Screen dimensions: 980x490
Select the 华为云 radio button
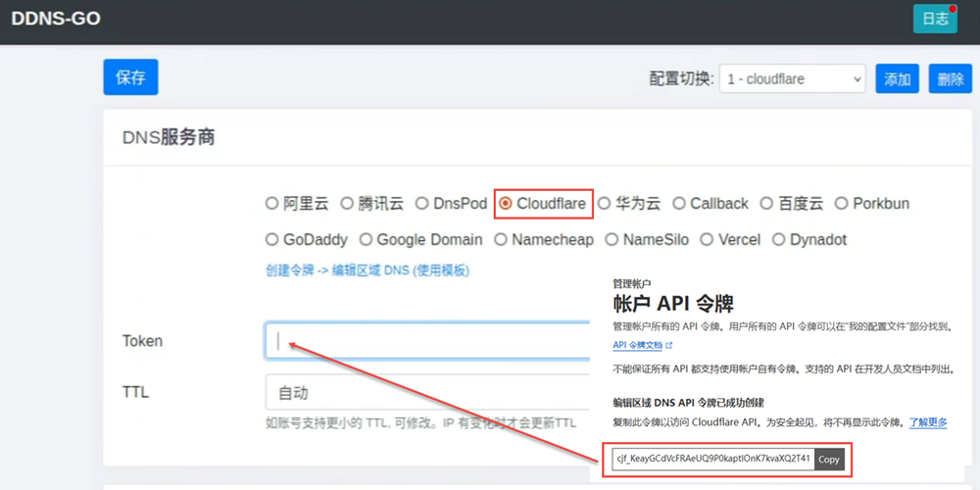603,204
